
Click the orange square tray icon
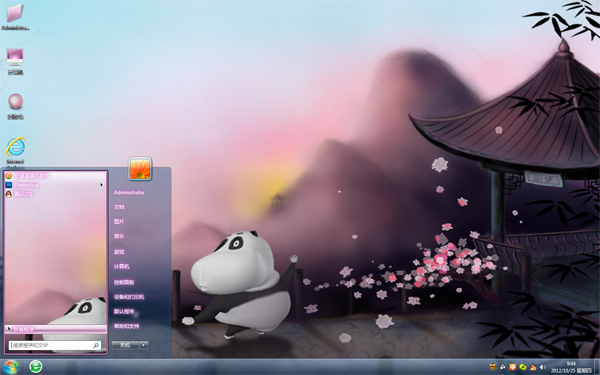coord(513,367)
